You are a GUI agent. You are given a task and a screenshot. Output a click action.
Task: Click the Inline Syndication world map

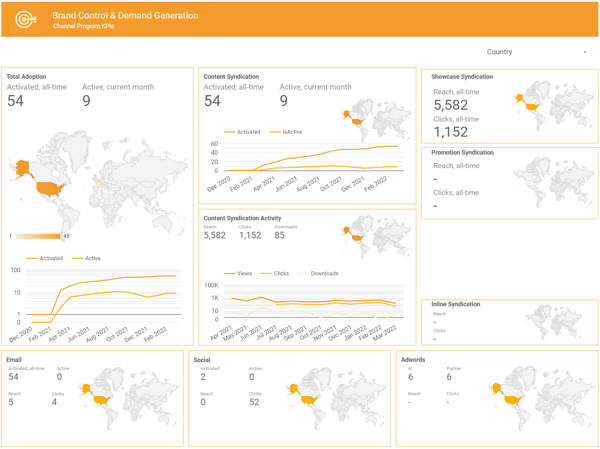click(x=554, y=322)
